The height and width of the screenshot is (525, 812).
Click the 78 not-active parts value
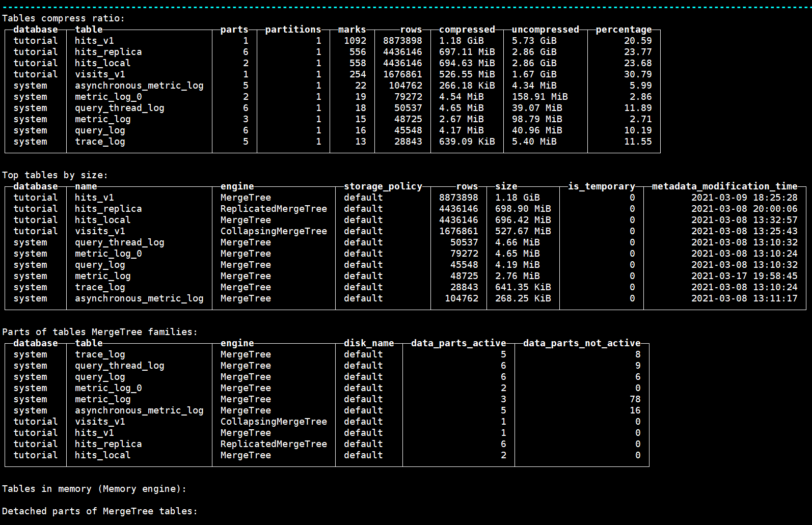pos(635,399)
